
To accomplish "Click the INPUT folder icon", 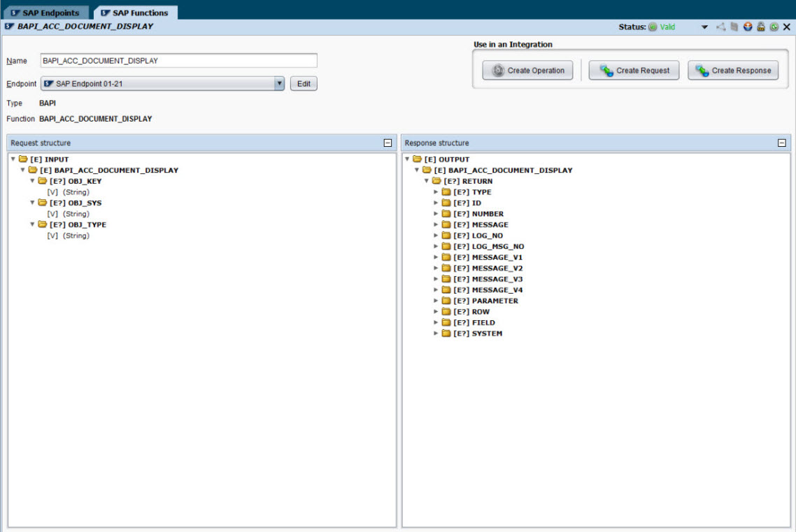I will [x=23, y=159].
